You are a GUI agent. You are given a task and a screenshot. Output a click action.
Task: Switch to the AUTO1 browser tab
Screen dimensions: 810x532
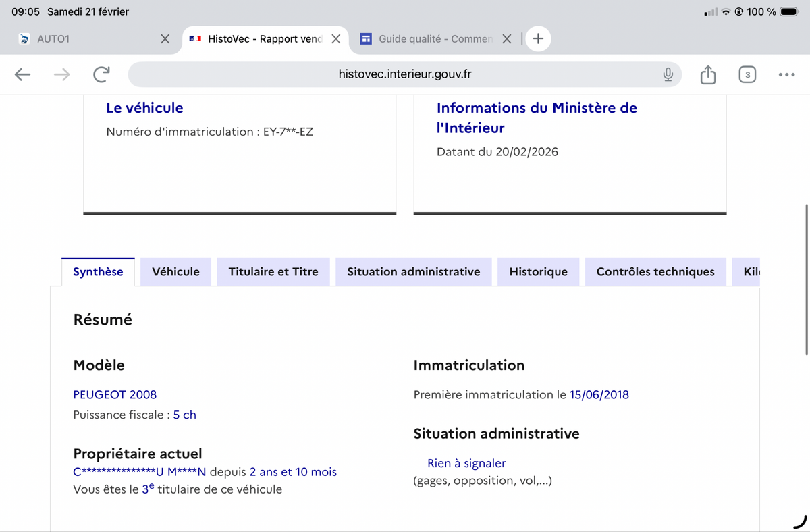81,39
